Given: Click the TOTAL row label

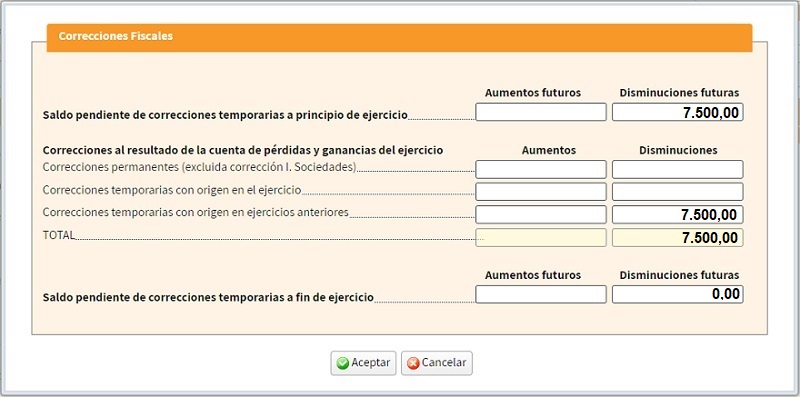Looking at the screenshot, I should tap(59, 235).
